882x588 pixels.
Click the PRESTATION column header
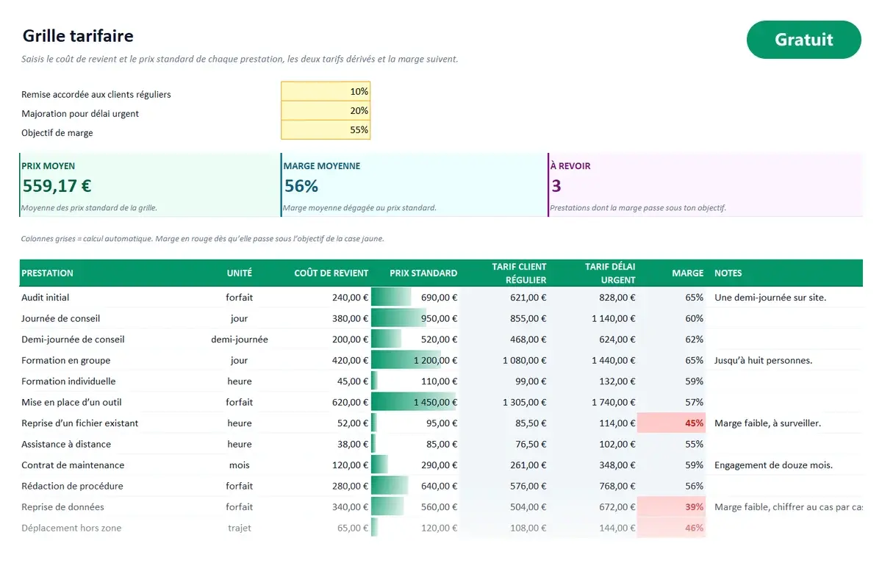(x=47, y=273)
